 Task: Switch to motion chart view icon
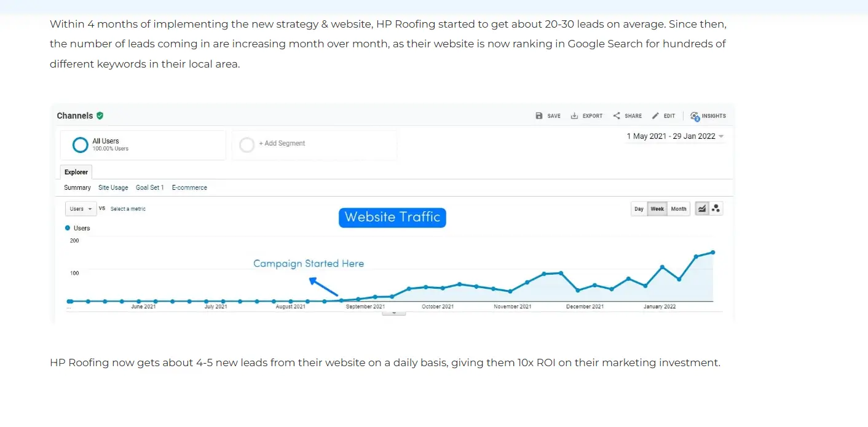tap(716, 209)
